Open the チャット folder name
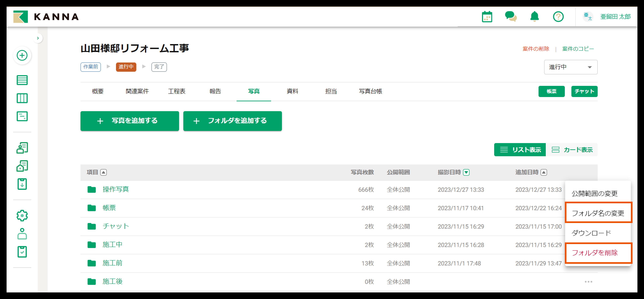Screen dimensions: 644x299 pyautogui.click(x=116, y=226)
